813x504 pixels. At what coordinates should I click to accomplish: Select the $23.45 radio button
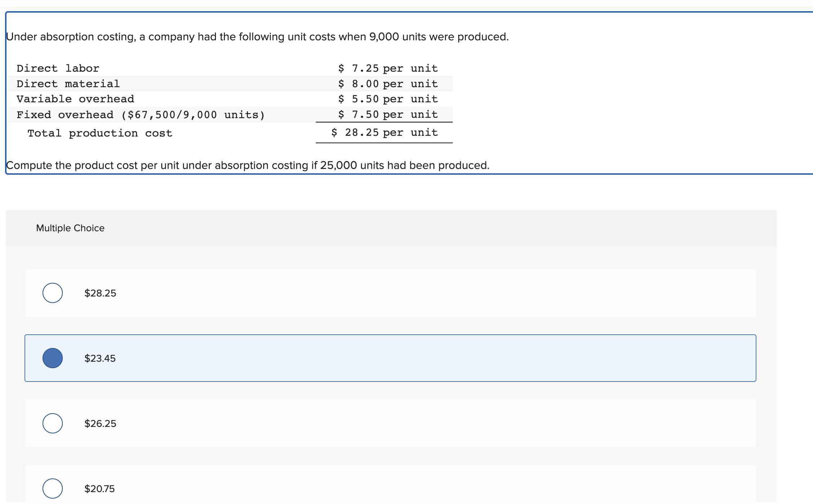click(53, 358)
